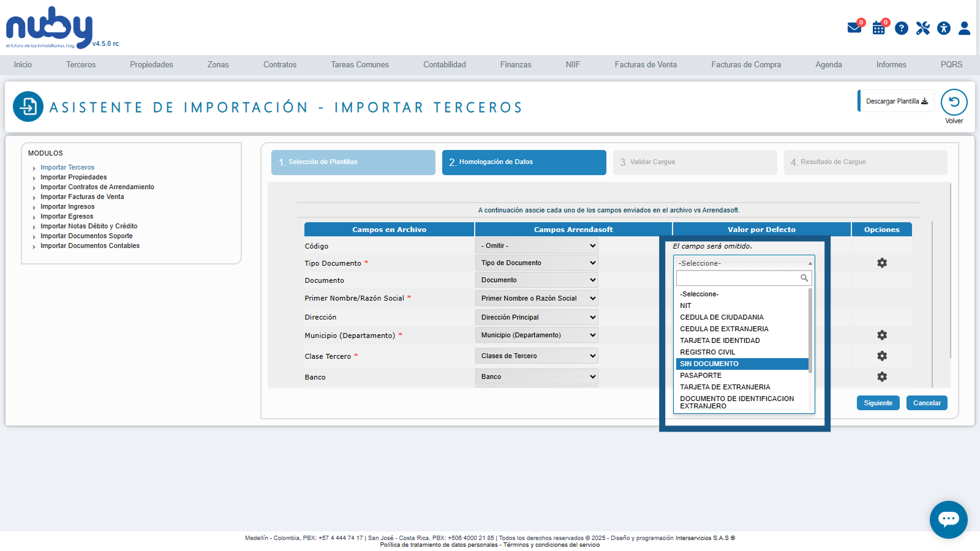Open the Dirección Principal mapping dropdown
This screenshot has height=551, width=980.
point(537,317)
